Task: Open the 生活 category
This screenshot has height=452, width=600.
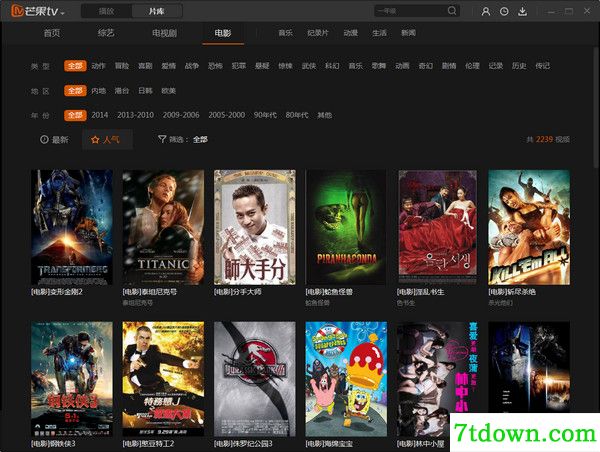Action: 379,33
